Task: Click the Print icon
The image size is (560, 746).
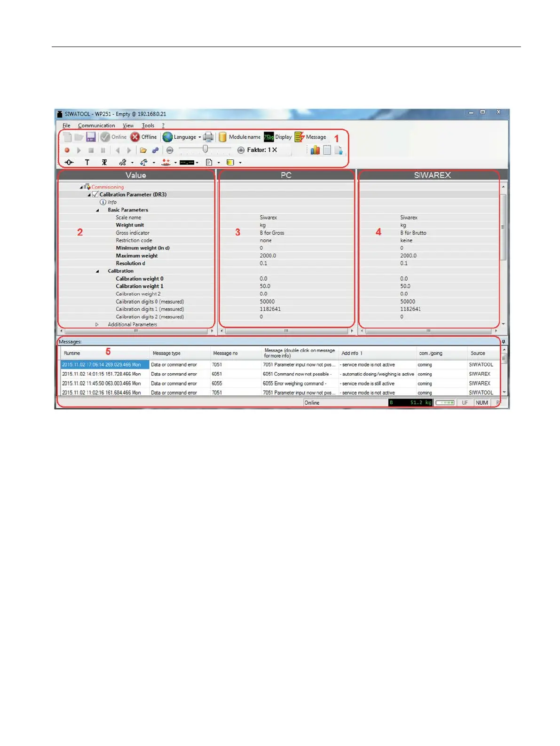Action: [208, 137]
